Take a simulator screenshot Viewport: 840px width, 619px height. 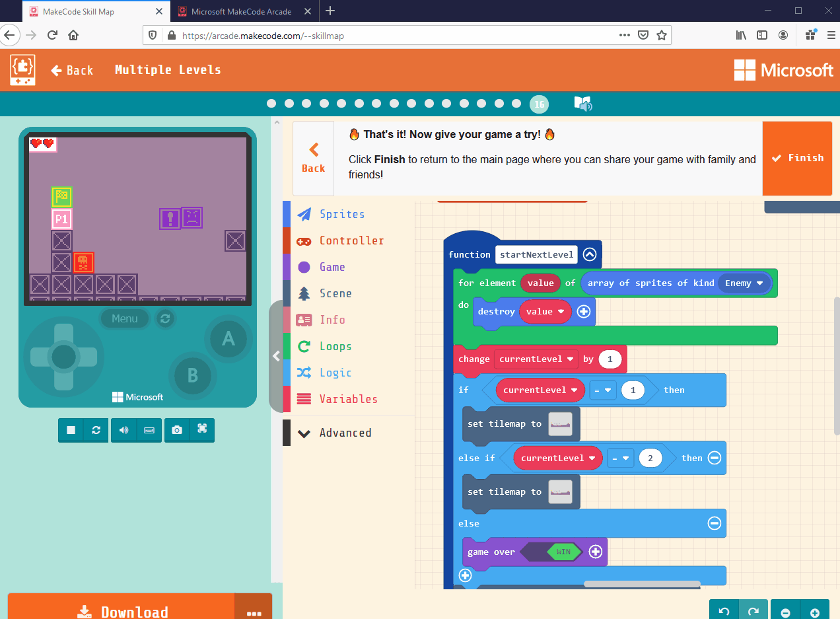[177, 430]
